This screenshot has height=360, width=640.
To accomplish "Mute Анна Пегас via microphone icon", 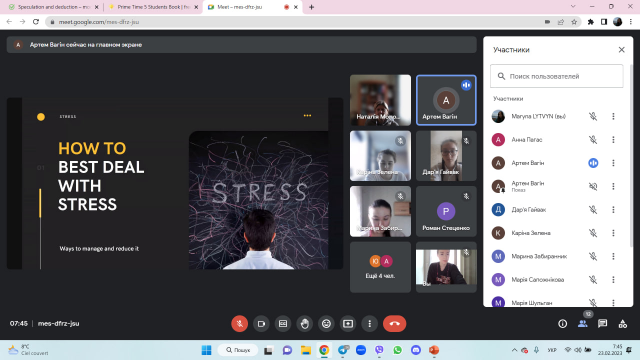I will (x=593, y=140).
